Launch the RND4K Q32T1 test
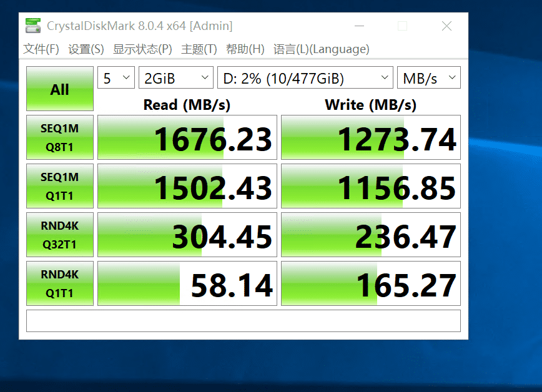 [60, 235]
